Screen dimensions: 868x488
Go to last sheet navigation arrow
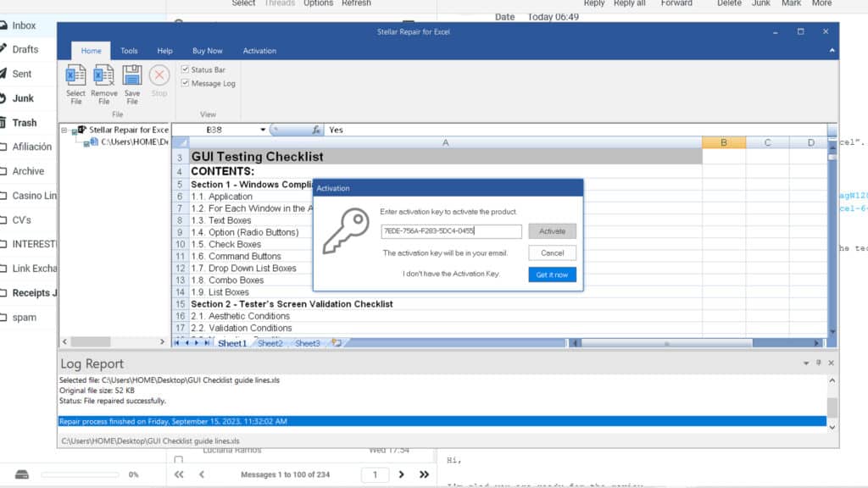(x=207, y=343)
